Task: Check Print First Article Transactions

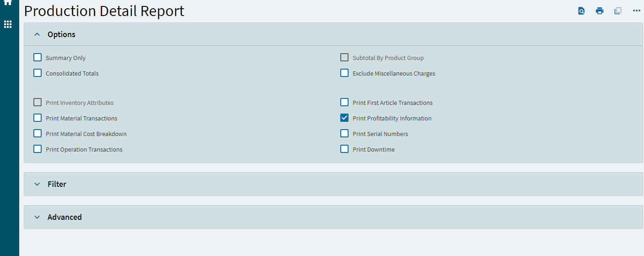Action: coord(344,103)
